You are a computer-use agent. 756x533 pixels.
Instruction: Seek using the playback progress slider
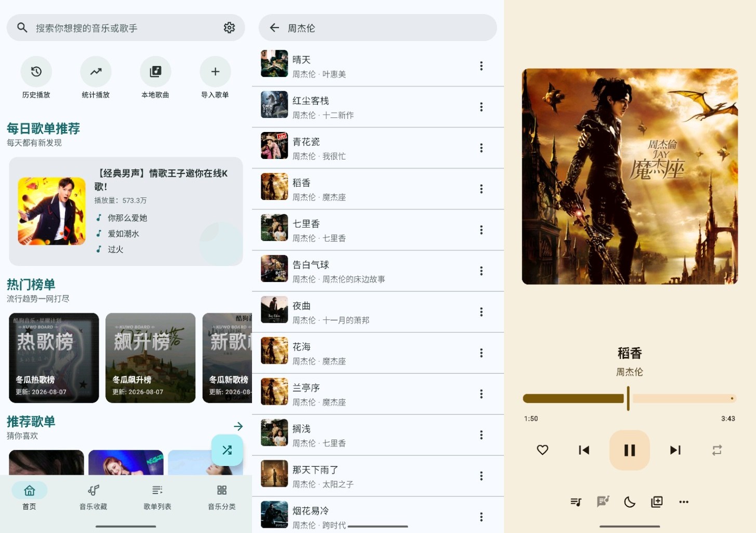tap(629, 398)
